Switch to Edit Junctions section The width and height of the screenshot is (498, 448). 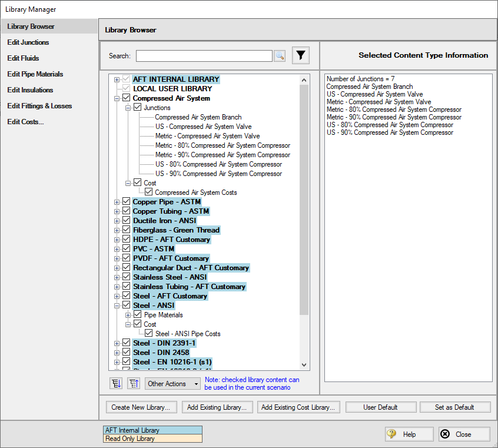coord(28,42)
